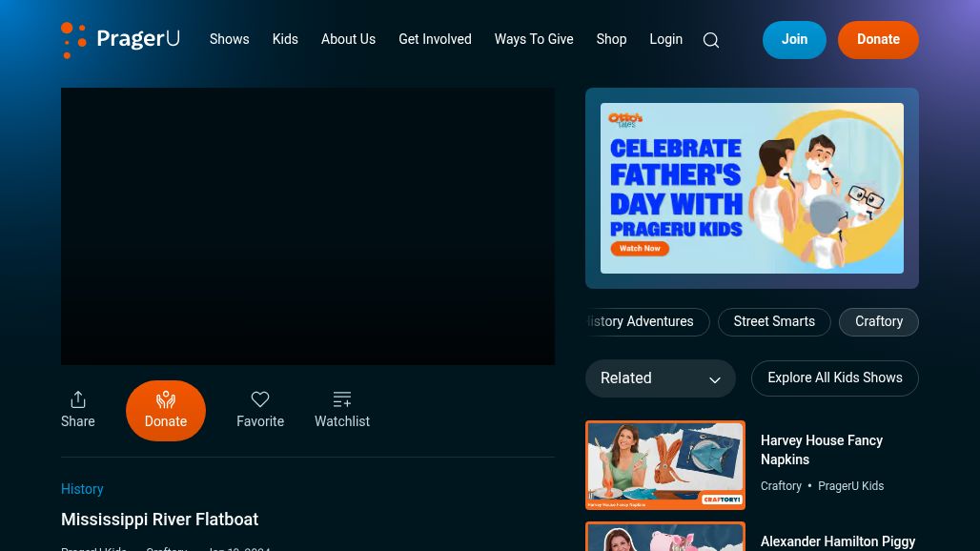Click the Share icon below the video
980x551 pixels.
click(x=78, y=410)
